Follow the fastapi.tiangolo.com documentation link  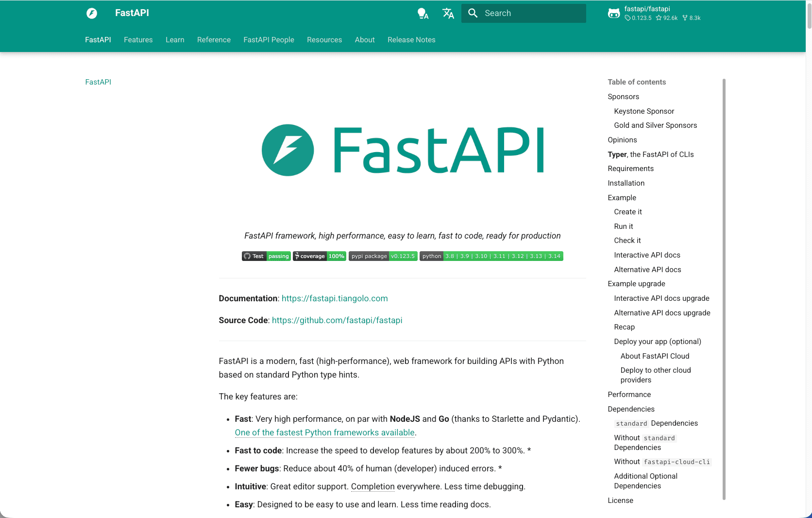tap(334, 298)
